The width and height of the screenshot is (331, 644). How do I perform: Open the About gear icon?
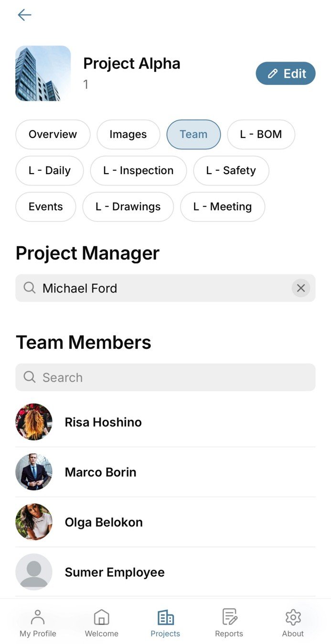[293, 623]
